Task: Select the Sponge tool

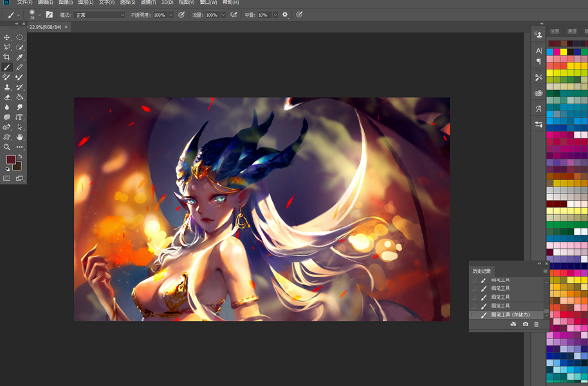Action: tap(6, 117)
